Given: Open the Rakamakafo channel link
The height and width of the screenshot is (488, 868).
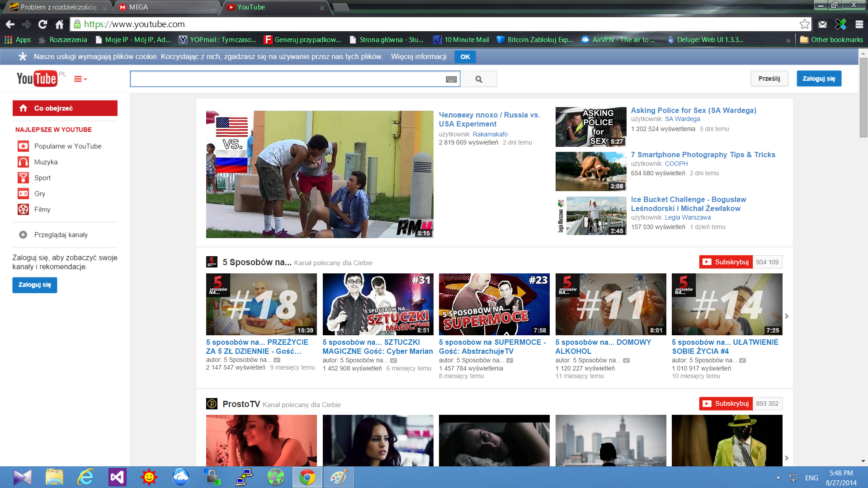Looking at the screenshot, I should tap(490, 135).
